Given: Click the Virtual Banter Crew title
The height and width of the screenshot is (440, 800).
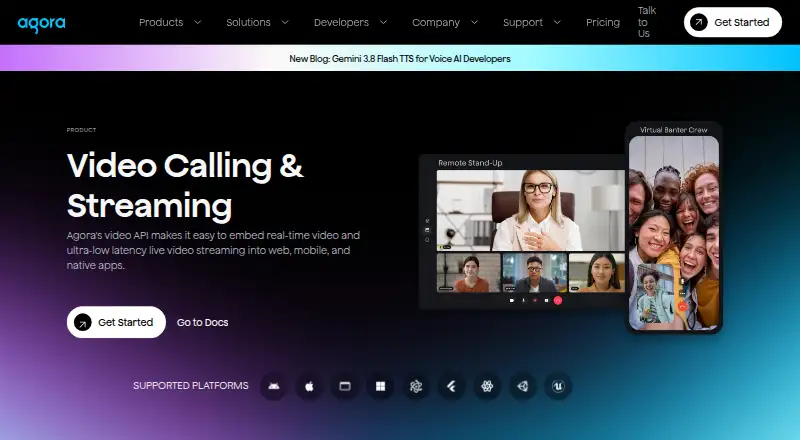Looking at the screenshot, I should (673, 130).
